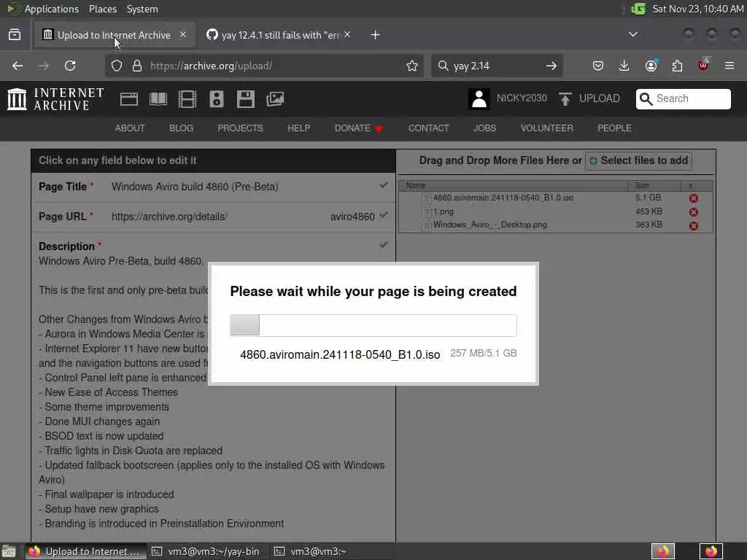
Task: Click the JOBS nav link
Action: [x=485, y=128]
